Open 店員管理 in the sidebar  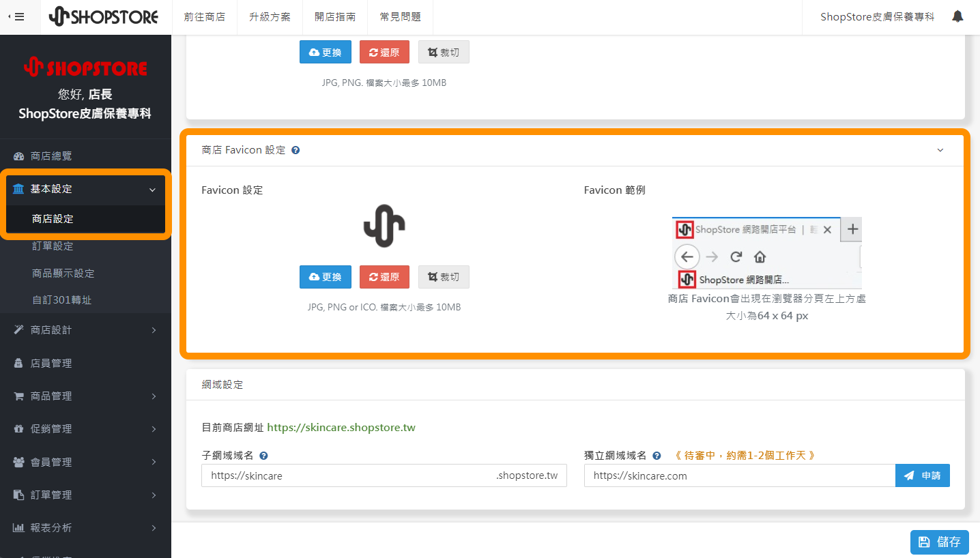[85, 364]
